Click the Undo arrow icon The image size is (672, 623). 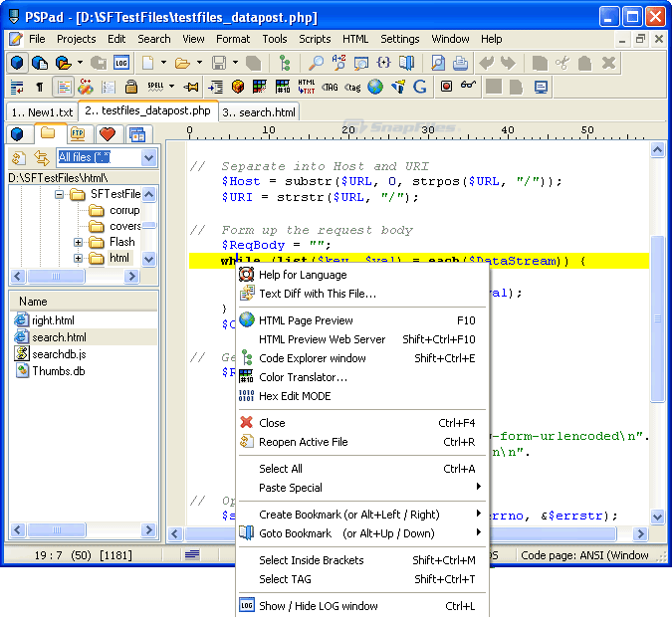[487, 63]
